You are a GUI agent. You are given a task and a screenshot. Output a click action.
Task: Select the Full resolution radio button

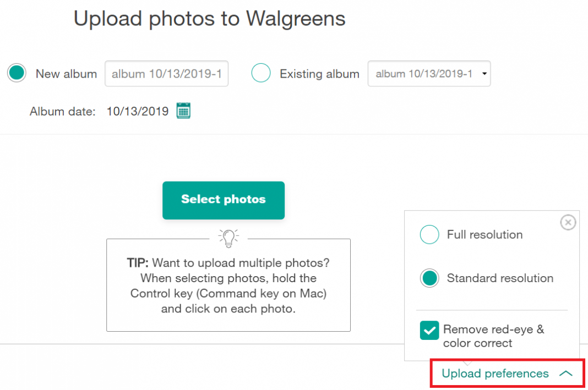point(429,235)
